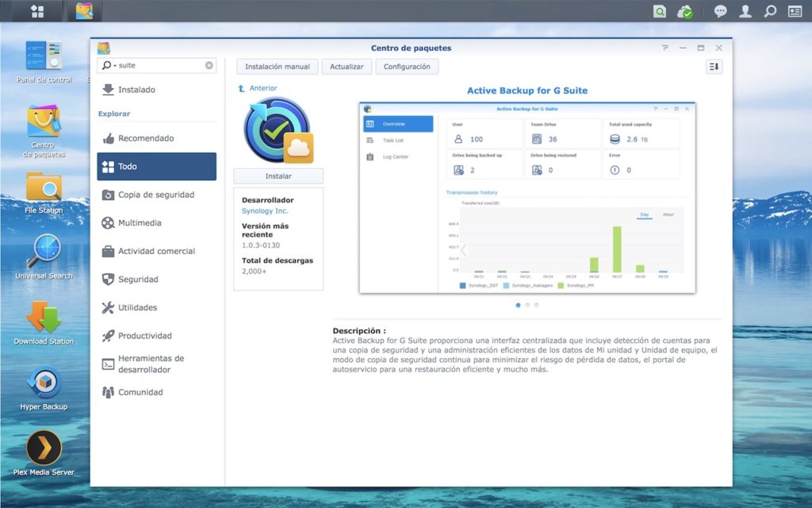Browse the Seguridad category
This screenshot has height=508, width=812.
(156, 279)
